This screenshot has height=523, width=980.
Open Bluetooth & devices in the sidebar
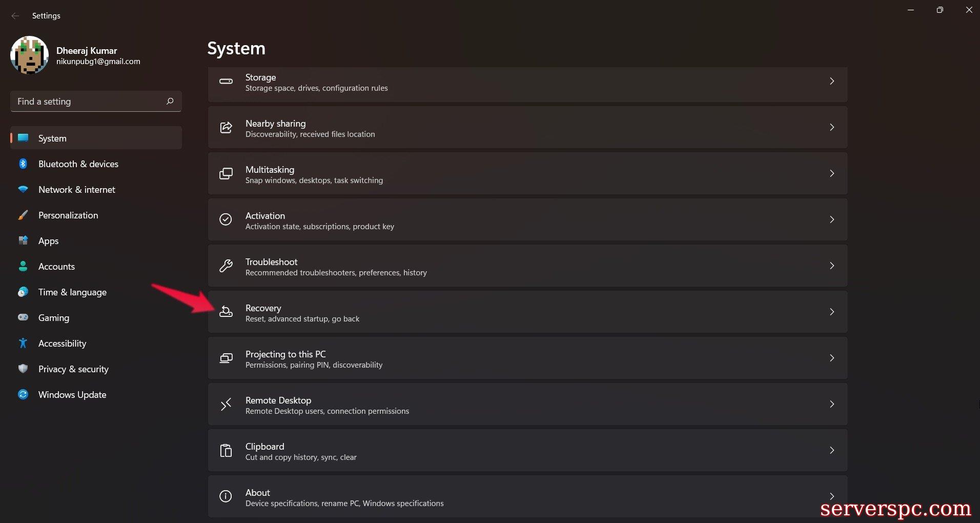click(x=78, y=164)
